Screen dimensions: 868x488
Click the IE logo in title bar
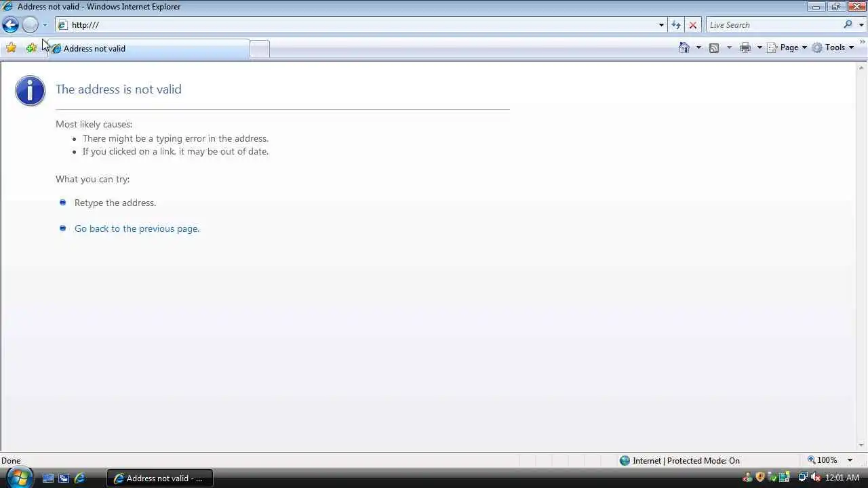(x=8, y=7)
